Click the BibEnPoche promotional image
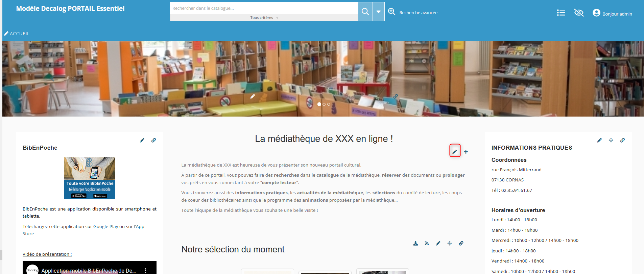The width and height of the screenshot is (644, 274). tap(90, 178)
